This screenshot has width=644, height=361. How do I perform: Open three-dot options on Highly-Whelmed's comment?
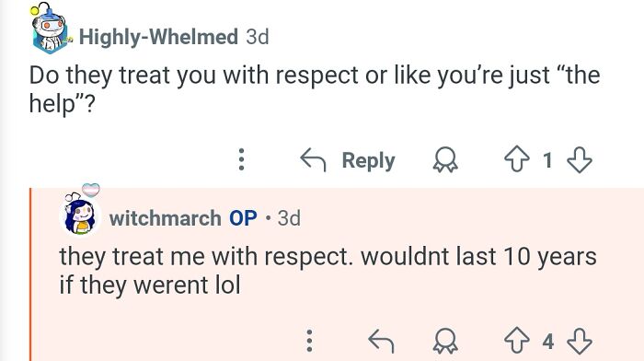(x=241, y=159)
